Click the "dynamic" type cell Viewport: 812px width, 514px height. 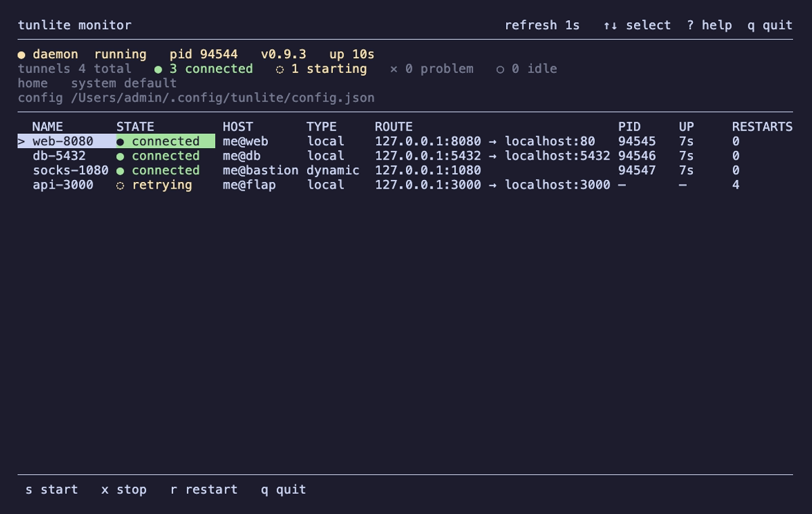pos(333,170)
